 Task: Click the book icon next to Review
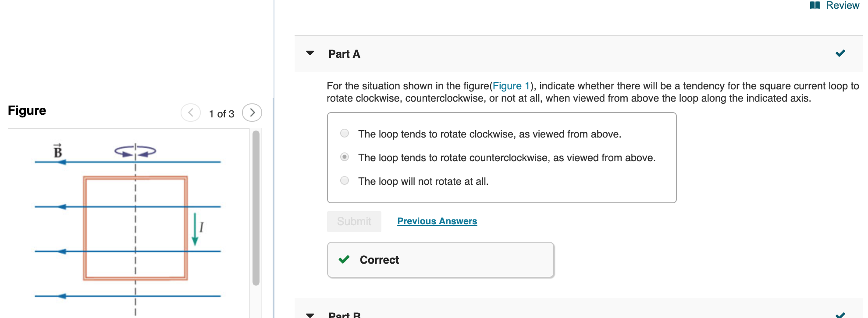click(815, 5)
